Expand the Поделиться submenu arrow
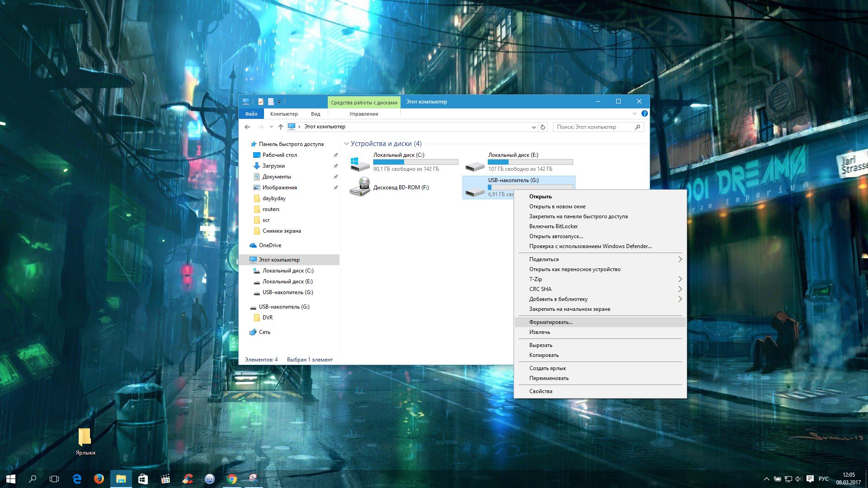Screen dimensions: 868x488 tap(680, 259)
